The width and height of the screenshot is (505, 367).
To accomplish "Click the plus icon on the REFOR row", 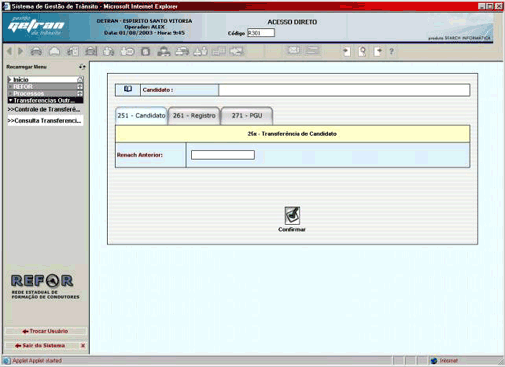I will (80, 86).
